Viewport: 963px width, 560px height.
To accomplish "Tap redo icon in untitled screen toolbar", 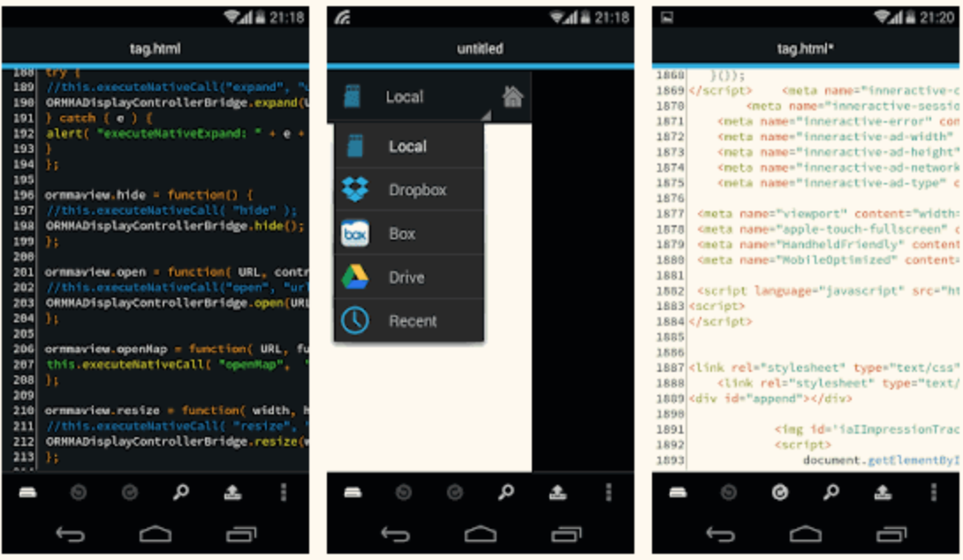I will (x=454, y=493).
